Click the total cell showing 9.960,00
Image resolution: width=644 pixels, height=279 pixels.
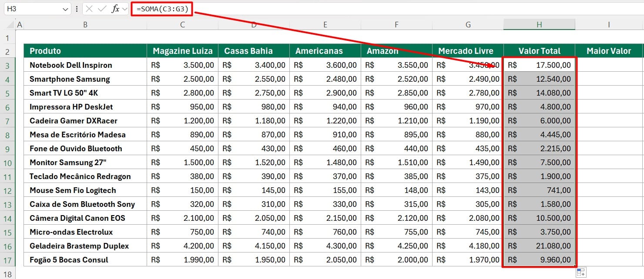tap(539, 259)
